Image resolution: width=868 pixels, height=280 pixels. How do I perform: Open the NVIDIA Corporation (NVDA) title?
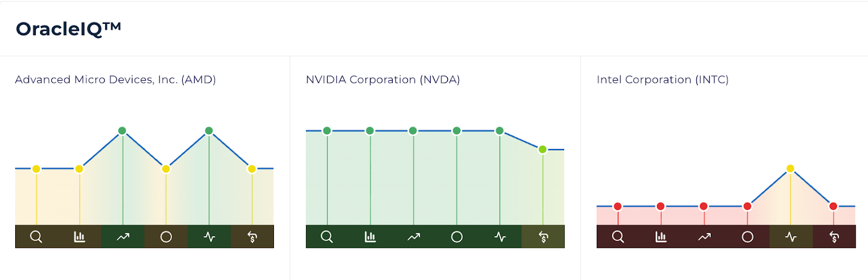tap(382, 80)
